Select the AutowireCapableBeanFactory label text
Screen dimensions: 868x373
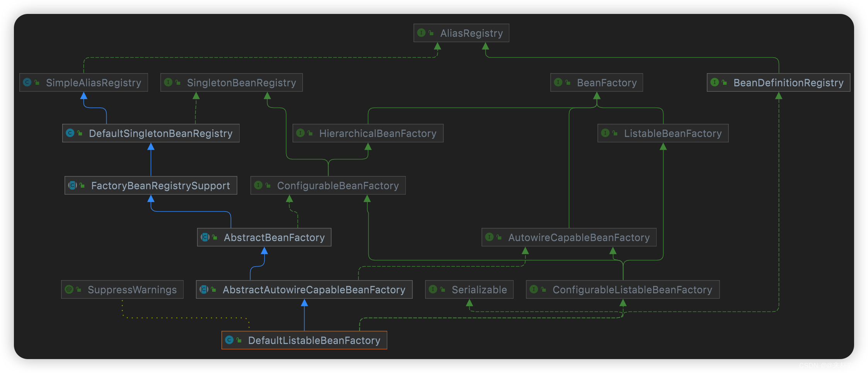tap(579, 238)
